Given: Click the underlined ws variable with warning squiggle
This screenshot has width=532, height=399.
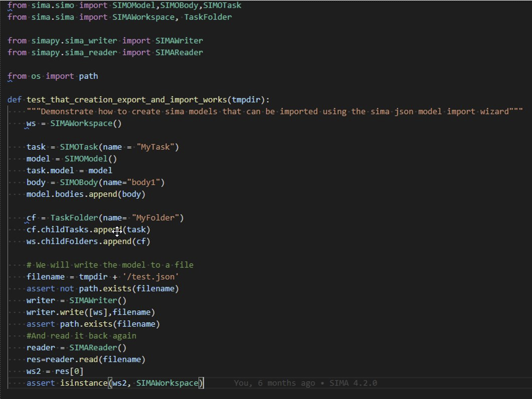Looking at the screenshot, I should click(30, 123).
